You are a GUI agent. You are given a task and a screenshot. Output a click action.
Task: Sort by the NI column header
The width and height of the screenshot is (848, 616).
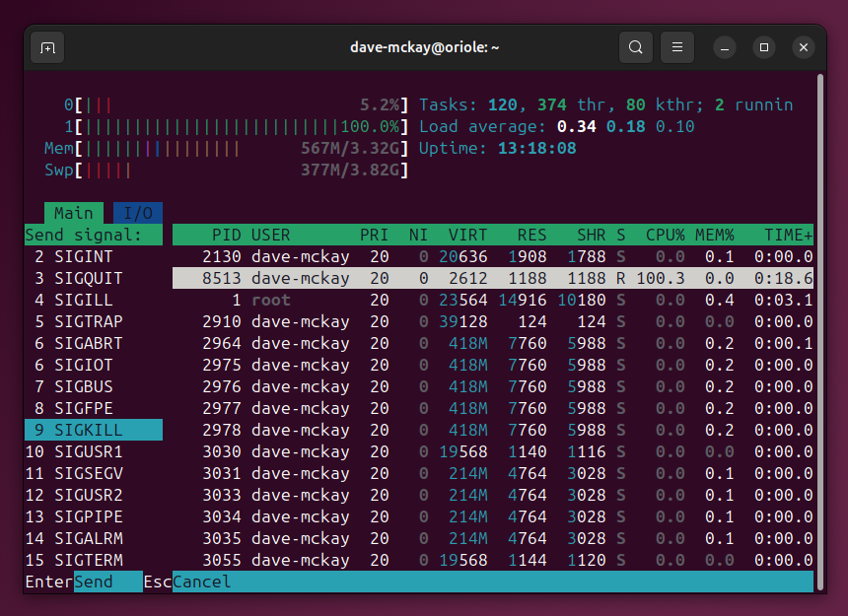tap(418, 235)
